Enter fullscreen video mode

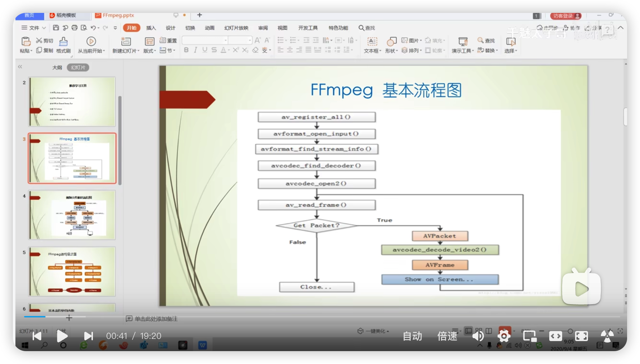tap(581, 336)
